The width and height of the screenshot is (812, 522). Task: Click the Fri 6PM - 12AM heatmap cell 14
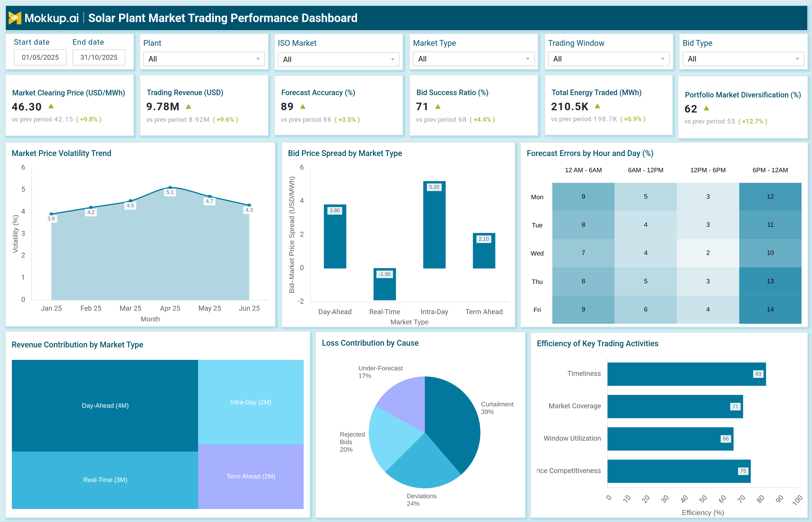(770, 309)
